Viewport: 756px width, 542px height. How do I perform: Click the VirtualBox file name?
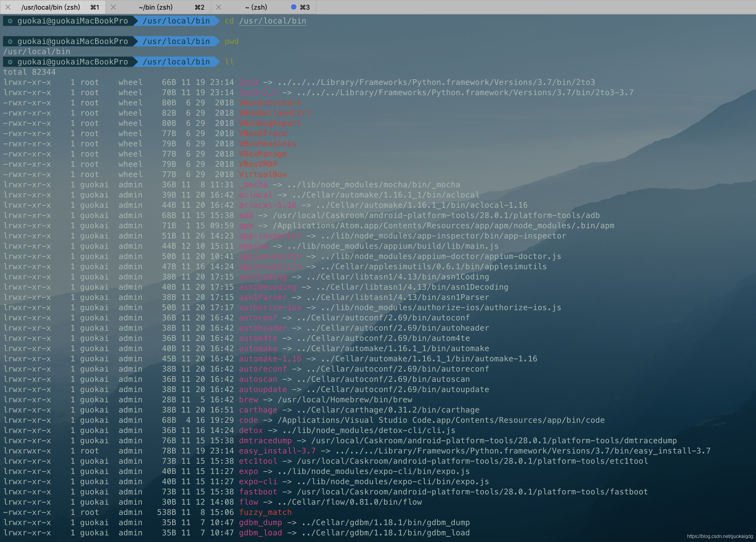tap(263, 174)
